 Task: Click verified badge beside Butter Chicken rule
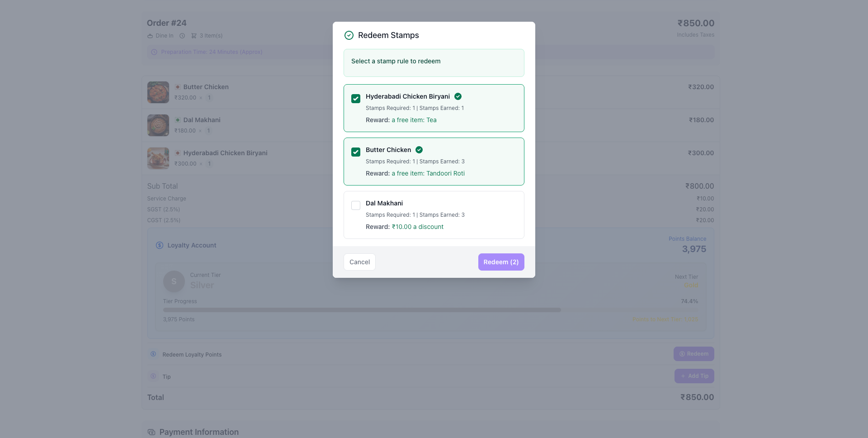click(x=419, y=150)
